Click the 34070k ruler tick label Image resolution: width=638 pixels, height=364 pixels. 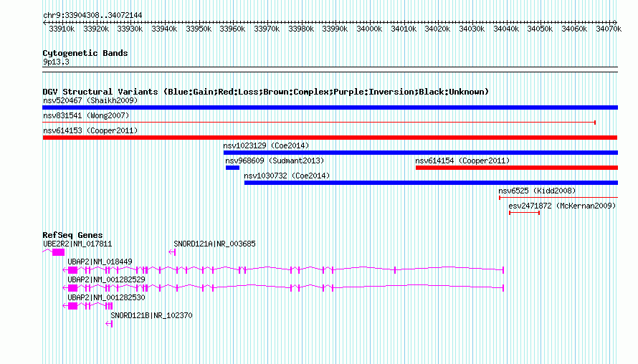(609, 29)
